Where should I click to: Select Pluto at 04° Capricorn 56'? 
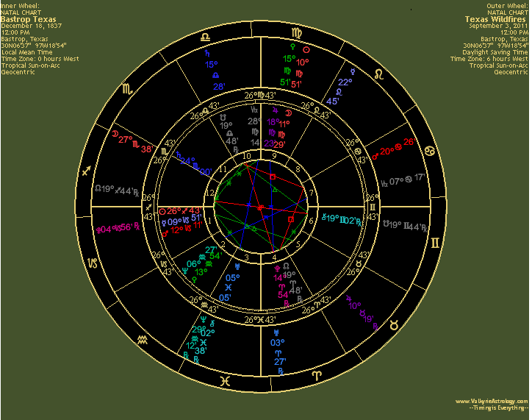[x=99, y=228]
